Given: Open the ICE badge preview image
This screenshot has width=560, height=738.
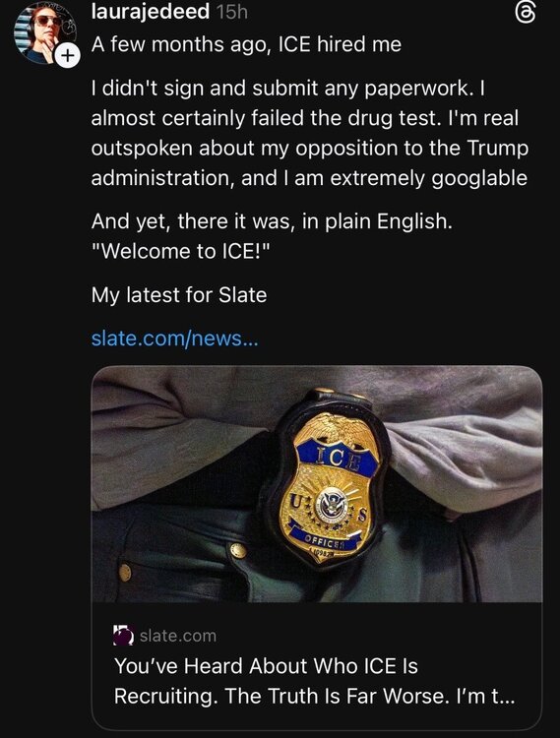Looking at the screenshot, I should [x=317, y=484].
